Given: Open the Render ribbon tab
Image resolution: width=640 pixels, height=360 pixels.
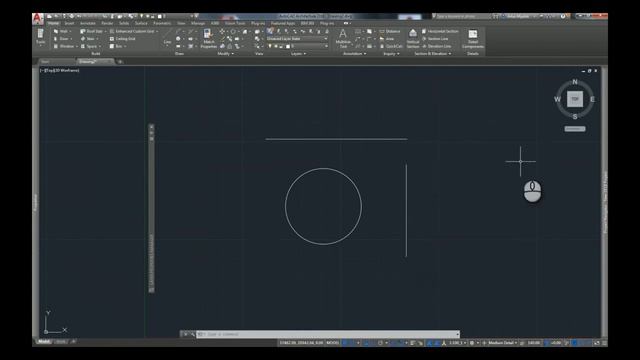Looking at the screenshot, I should click(x=107, y=23).
